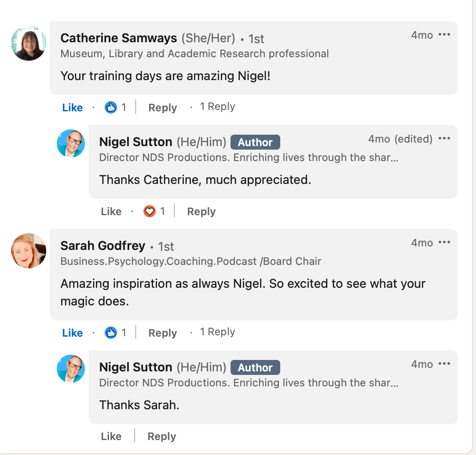This screenshot has width=476, height=455.
Task: Open Sarah Godfrey's profile photo
Action: pos(29,251)
